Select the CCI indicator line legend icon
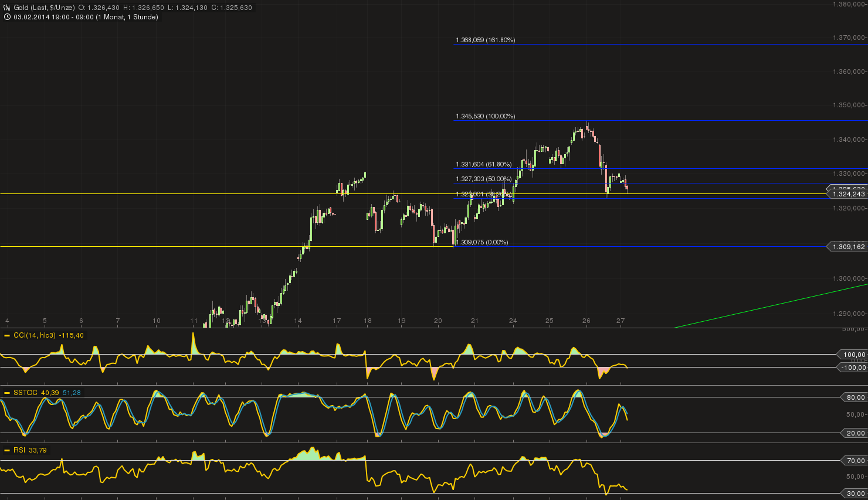The image size is (868, 500). 7,335
